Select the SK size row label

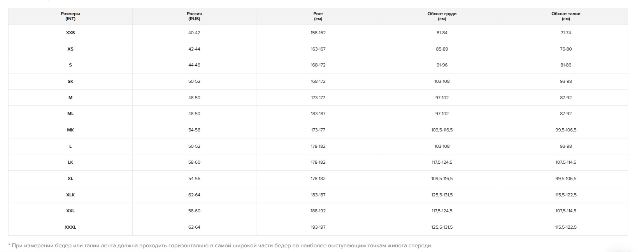pyautogui.click(x=70, y=82)
